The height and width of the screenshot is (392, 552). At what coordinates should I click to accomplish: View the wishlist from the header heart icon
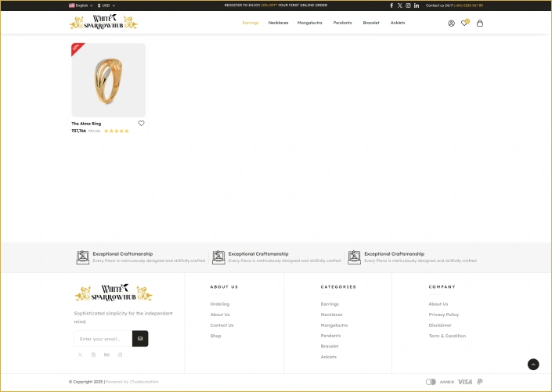coord(464,23)
